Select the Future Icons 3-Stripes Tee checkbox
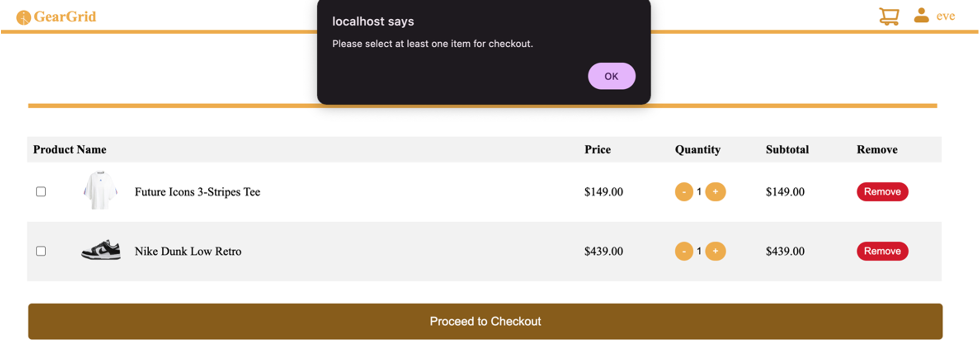This screenshot has width=980, height=359. [x=41, y=192]
